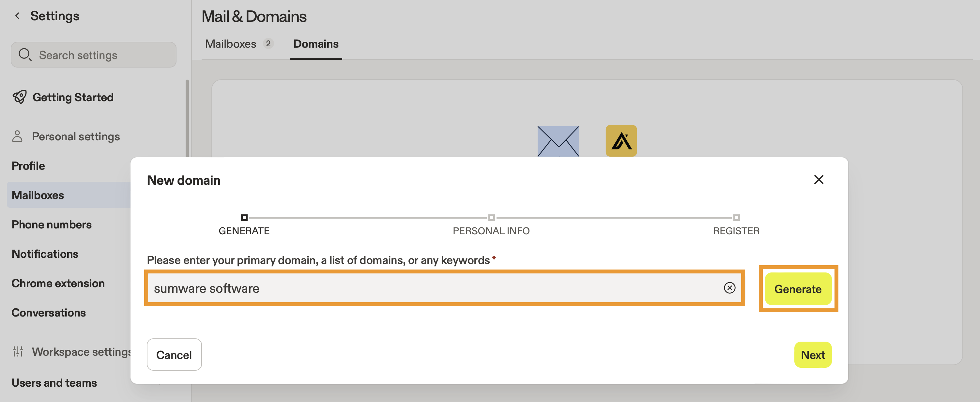Click the envelope illustration icon

click(558, 141)
